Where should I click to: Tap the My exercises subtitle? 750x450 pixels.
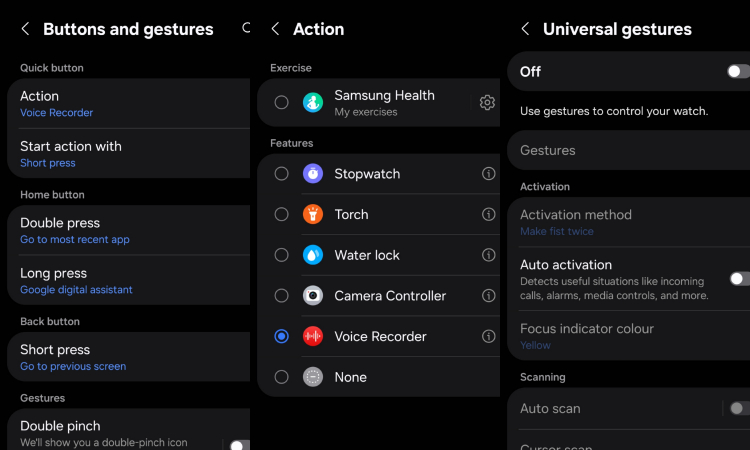pos(365,112)
